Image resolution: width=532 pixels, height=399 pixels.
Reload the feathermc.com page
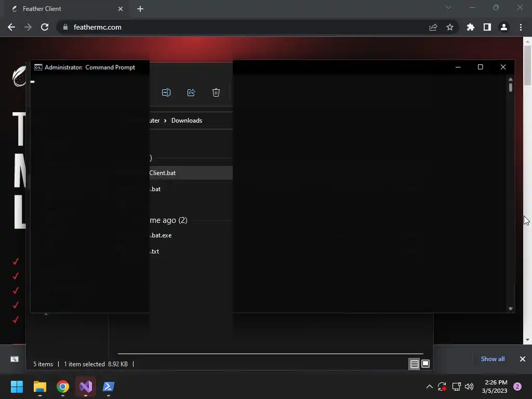pyautogui.click(x=45, y=27)
